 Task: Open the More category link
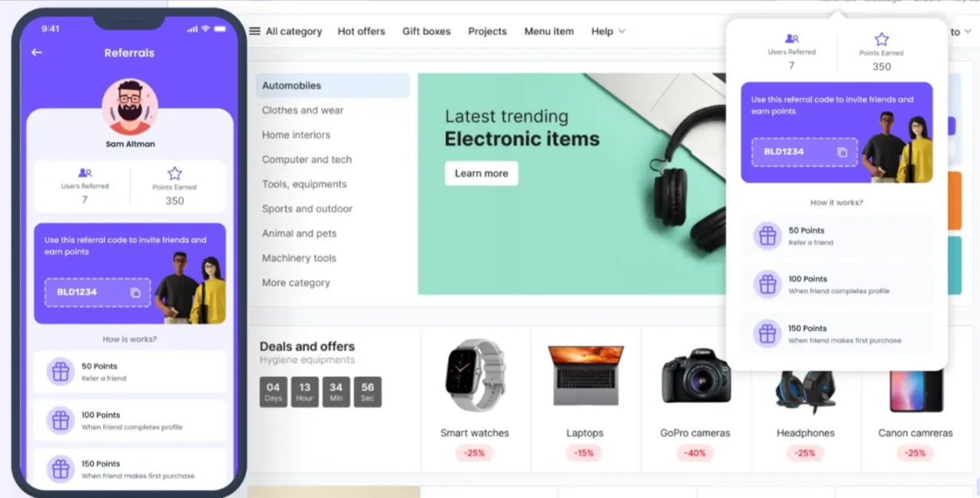pyautogui.click(x=296, y=282)
